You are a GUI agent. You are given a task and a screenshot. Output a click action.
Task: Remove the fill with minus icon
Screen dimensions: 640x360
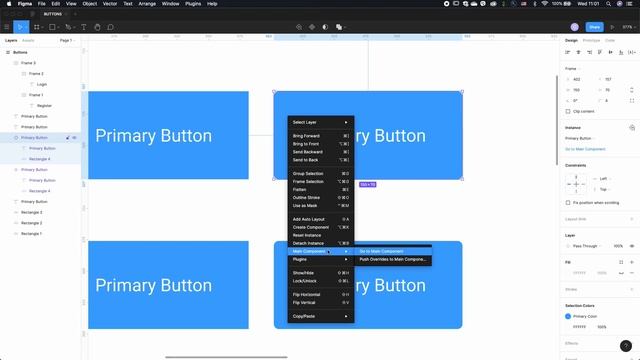coord(632,273)
